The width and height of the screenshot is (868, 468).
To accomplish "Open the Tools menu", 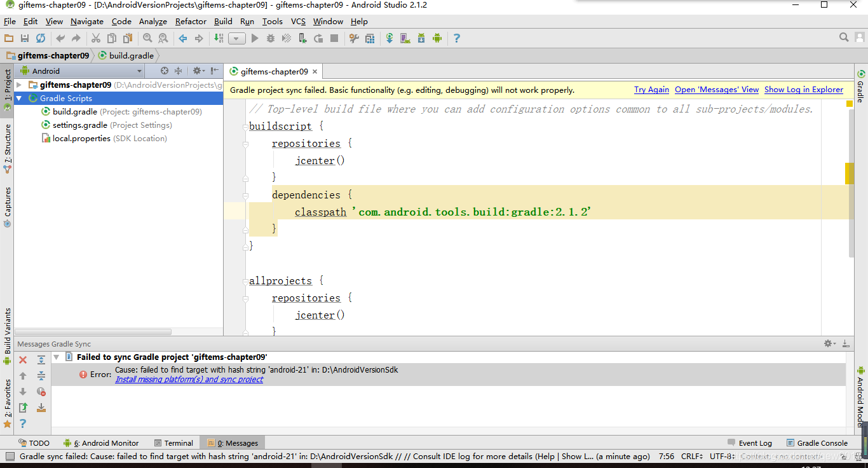I will tap(273, 21).
